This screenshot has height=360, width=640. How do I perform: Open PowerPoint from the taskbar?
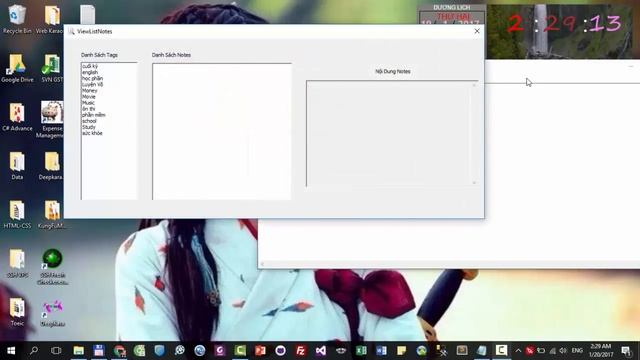(x=260, y=351)
